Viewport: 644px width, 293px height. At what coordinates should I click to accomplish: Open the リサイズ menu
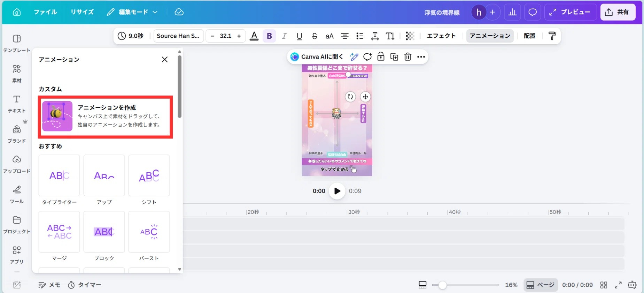click(x=82, y=12)
